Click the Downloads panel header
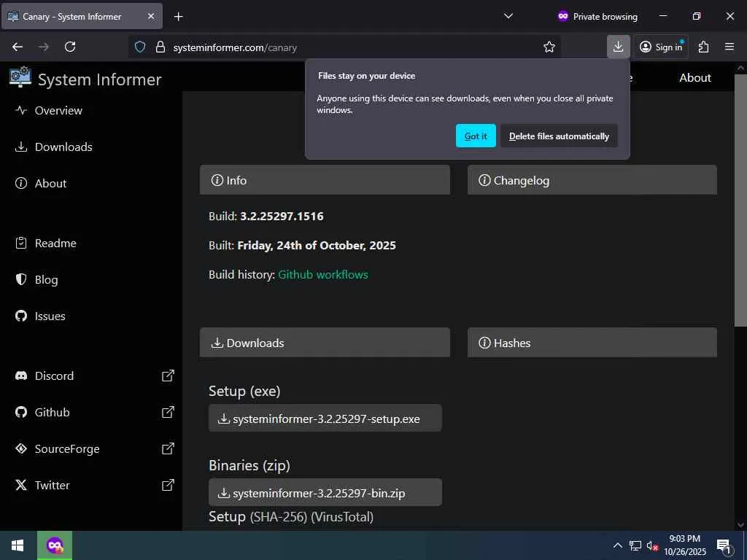Image resolution: width=747 pixels, height=560 pixels. (325, 343)
